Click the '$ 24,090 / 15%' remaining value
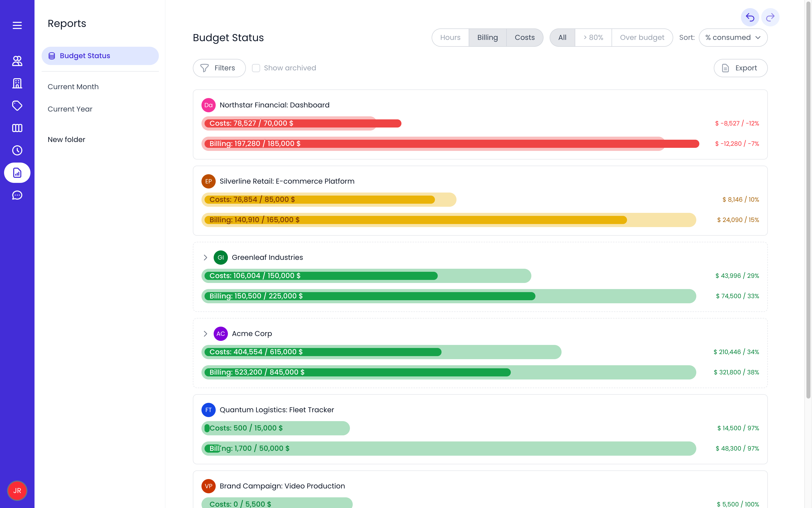Screen dimensions: 812x508 (738, 220)
